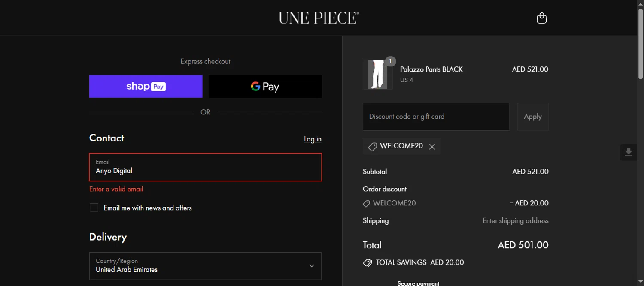
Task: Click the quantity badge on the product image
Action: point(390,61)
